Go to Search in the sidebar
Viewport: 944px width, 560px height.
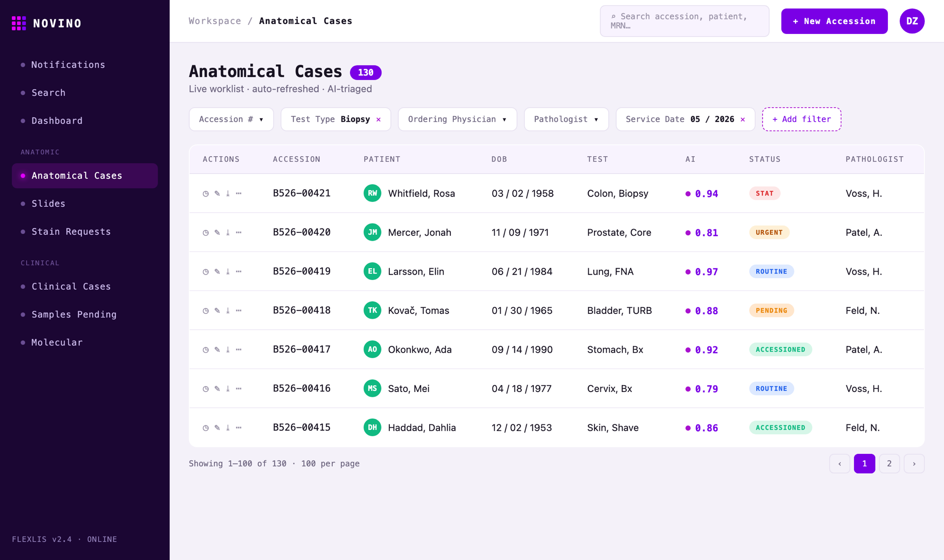[85, 93]
